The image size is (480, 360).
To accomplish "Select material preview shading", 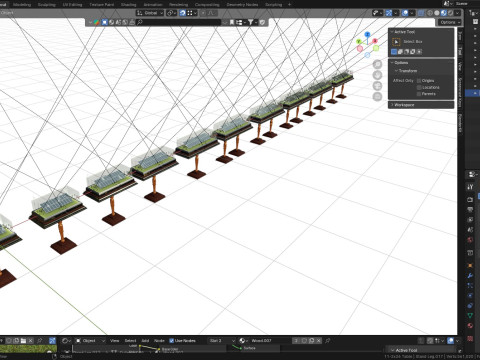I will (x=444, y=13).
